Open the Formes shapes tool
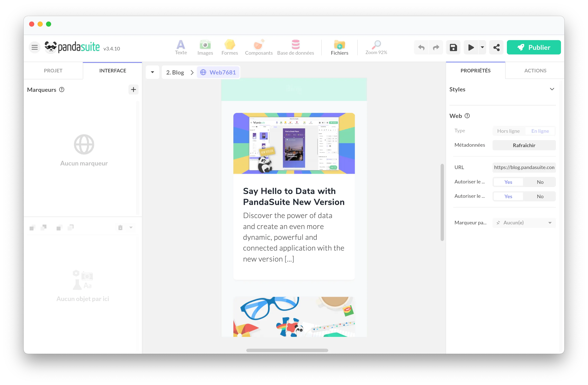 230,45
